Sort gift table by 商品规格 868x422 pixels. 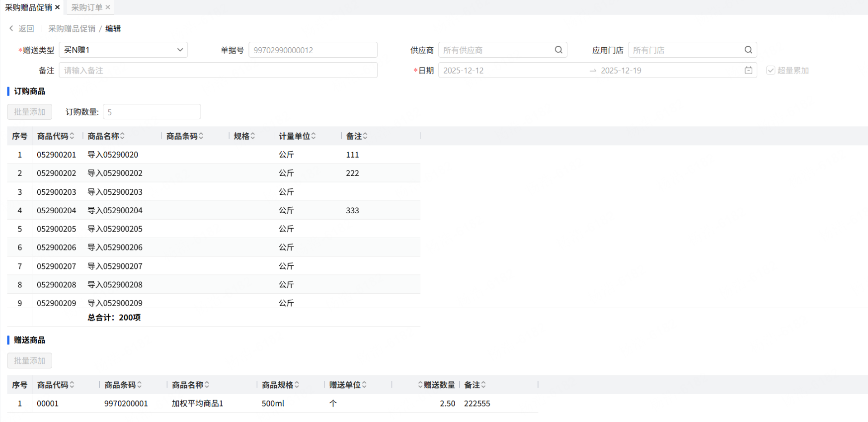coord(297,385)
